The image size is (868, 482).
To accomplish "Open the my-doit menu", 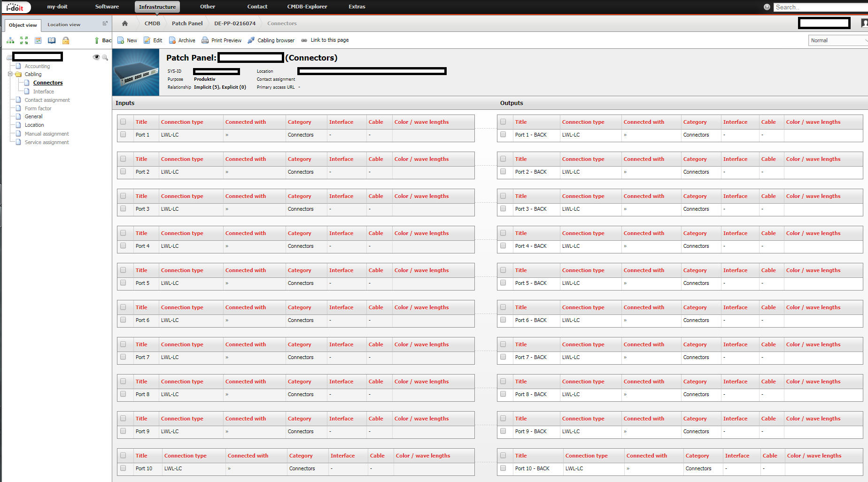I will point(57,7).
